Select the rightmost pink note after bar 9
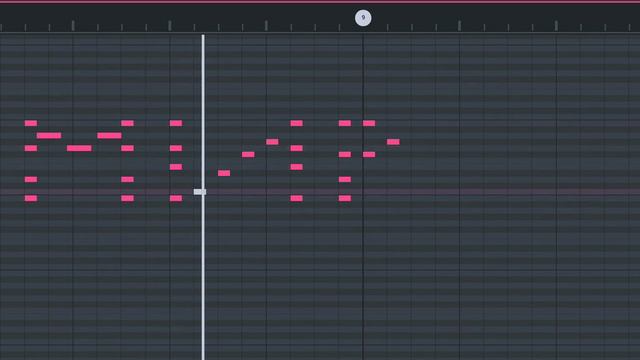This screenshot has width=640, height=360. pos(393,142)
